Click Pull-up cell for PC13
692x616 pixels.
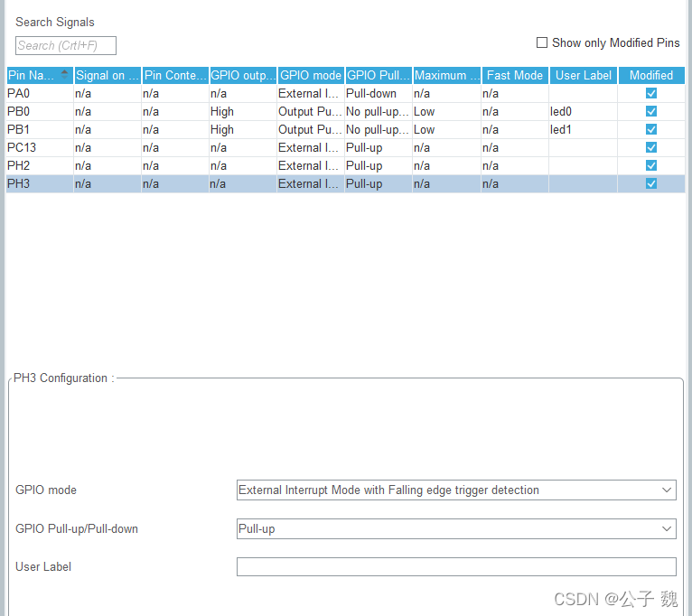click(x=379, y=148)
